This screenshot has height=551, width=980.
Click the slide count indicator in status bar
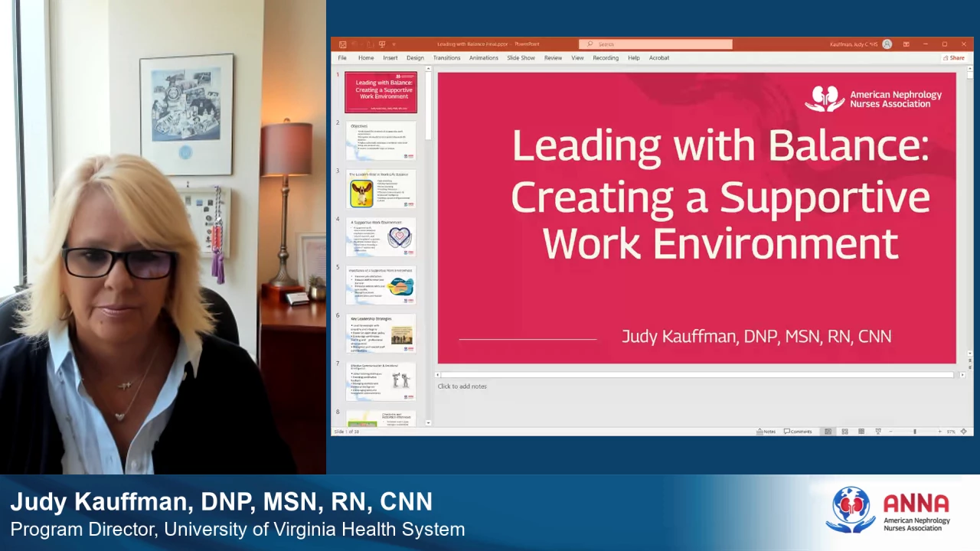347,432
